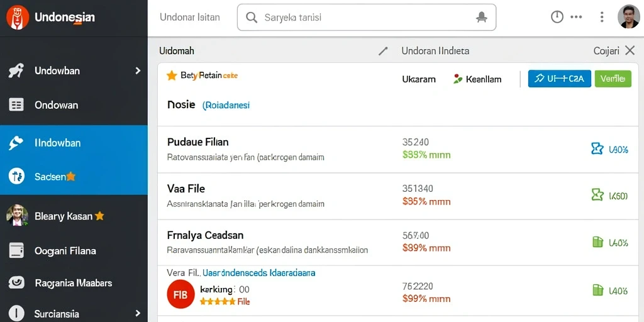Click the Keanllam label
Image resolution: width=644 pixels, height=322 pixels.
click(484, 79)
